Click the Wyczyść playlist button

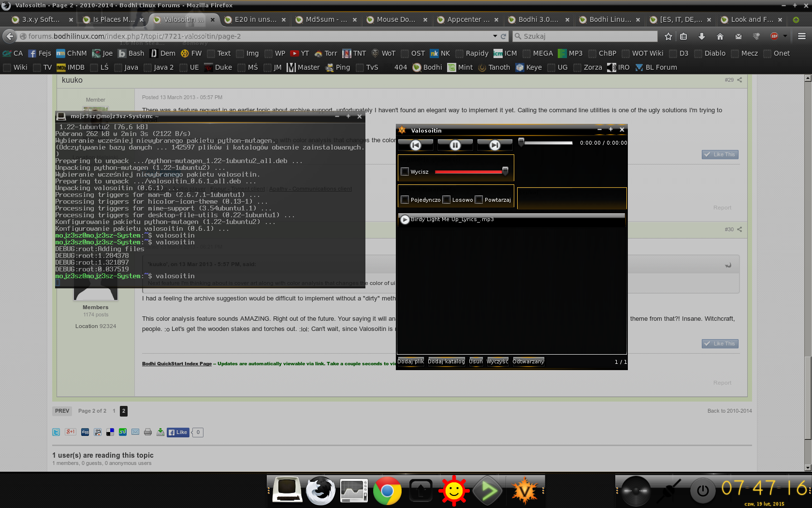(497, 361)
